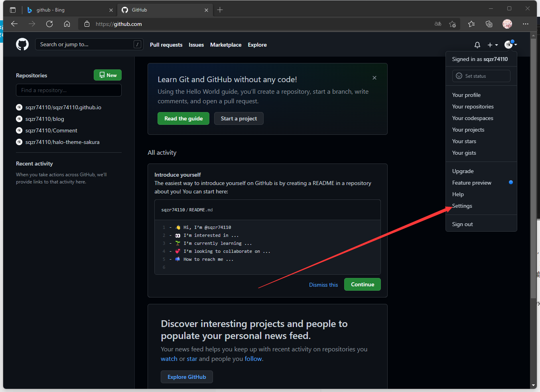Click the read aloud translate icon
The width and height of the screenshot is (540, 392).
pos(438,24)
